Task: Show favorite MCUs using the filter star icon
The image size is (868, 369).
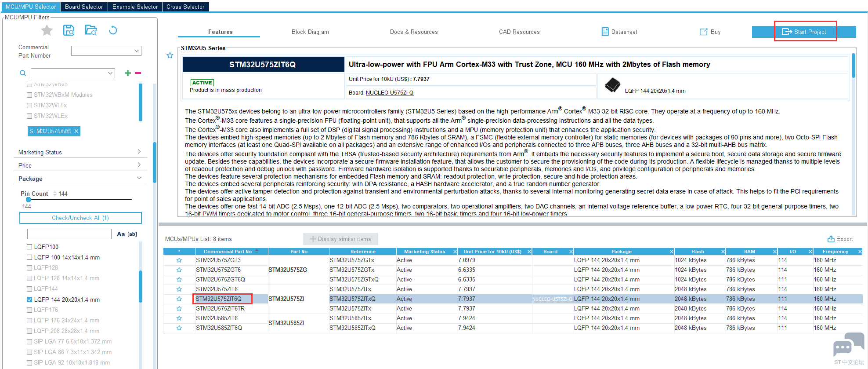Action: click(47, 30)
